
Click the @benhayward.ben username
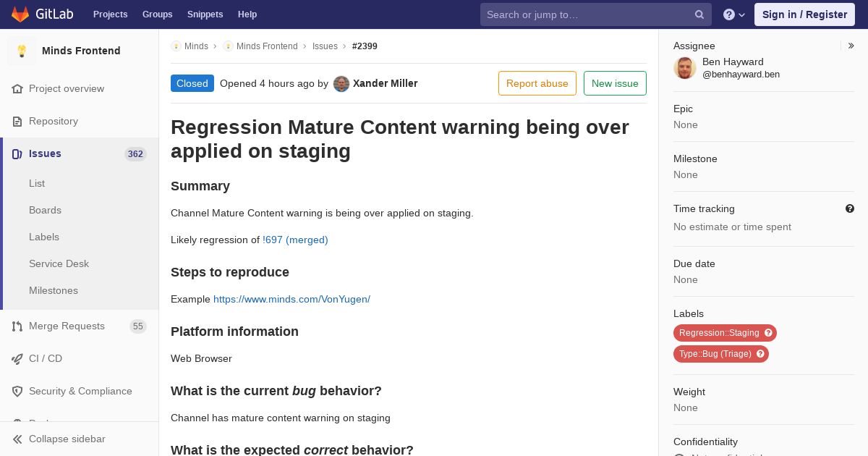point(741,75)
